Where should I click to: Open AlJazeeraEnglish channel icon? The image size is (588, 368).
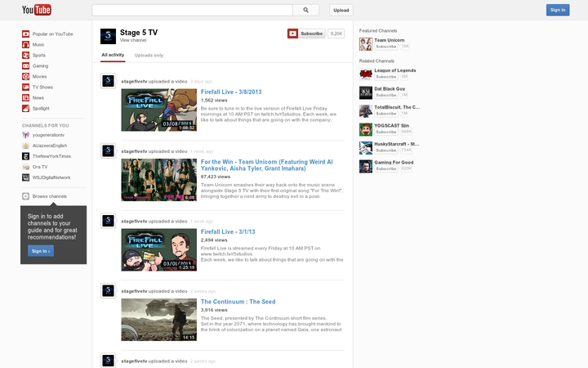[25, 146]
